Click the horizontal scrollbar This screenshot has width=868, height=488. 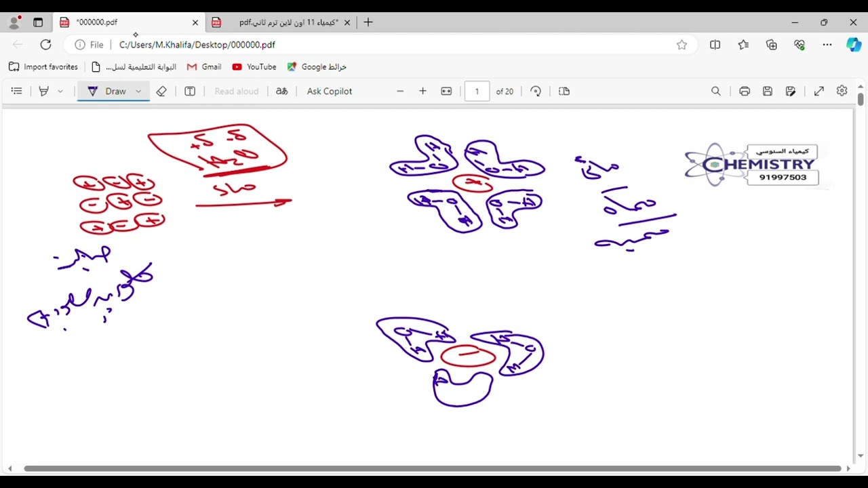[x=433, y=468]
